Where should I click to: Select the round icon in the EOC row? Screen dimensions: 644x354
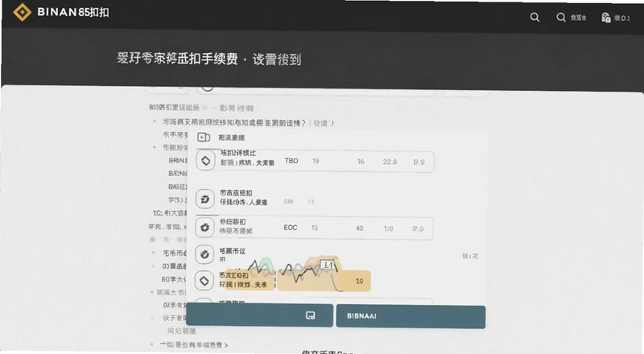205,227
